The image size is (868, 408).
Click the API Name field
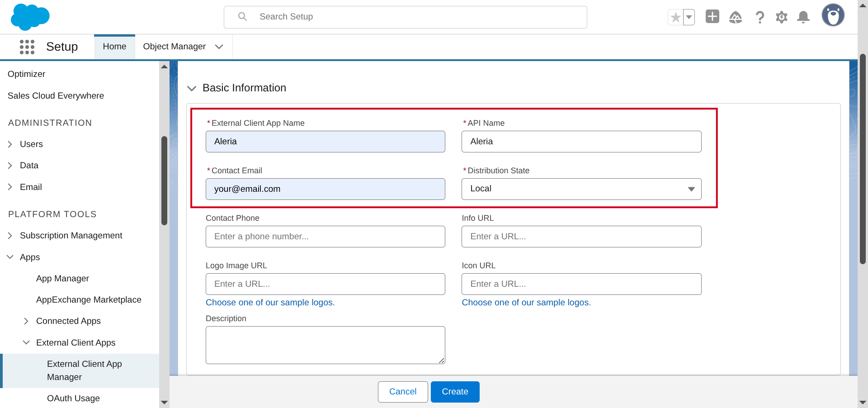581,142
